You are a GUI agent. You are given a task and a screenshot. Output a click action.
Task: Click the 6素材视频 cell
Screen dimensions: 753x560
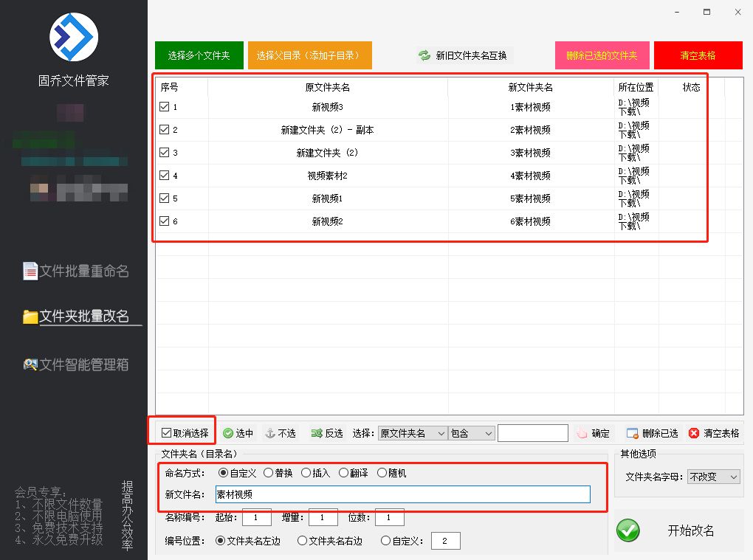click(x=531, y=221)
